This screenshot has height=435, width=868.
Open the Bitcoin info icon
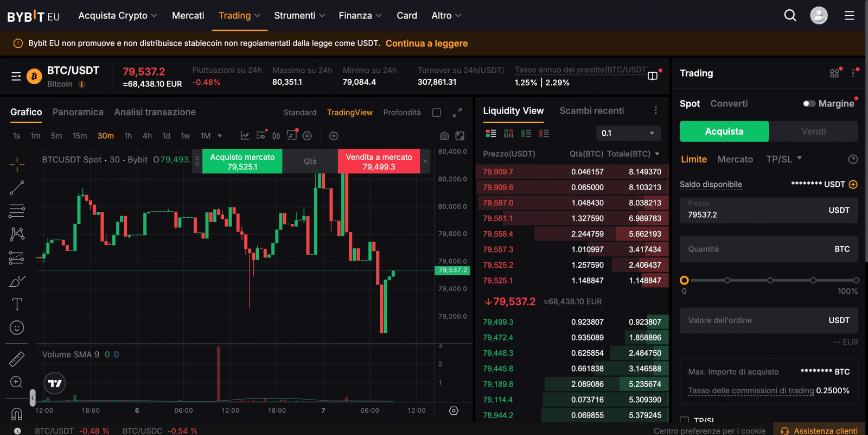82,84
